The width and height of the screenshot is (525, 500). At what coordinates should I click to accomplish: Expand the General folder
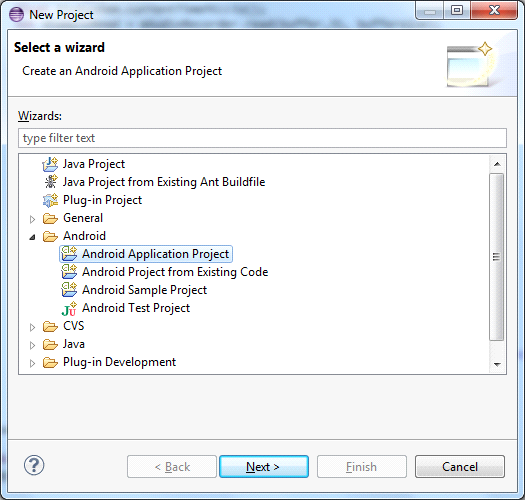coord(32,219)
